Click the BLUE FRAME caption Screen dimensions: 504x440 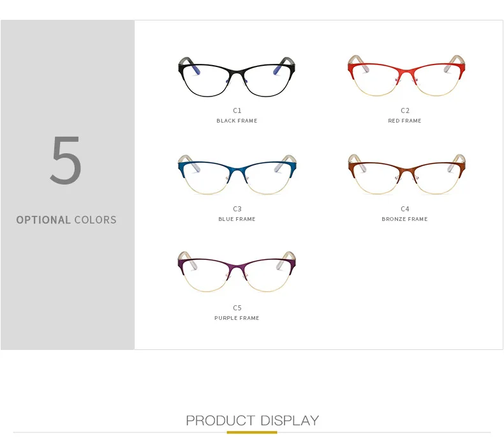(x=237, y=219)
